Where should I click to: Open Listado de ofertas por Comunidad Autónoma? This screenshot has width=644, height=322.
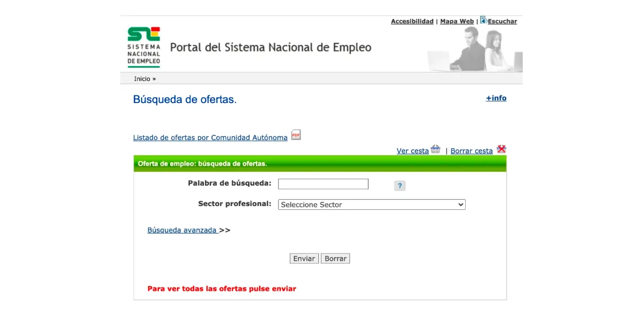tap(210, 138)
